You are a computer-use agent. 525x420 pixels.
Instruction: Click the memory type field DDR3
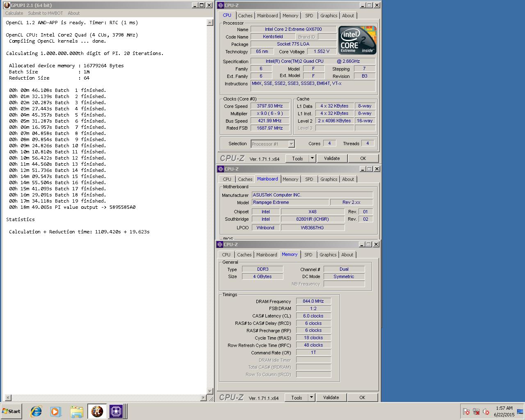coord(262,269)
